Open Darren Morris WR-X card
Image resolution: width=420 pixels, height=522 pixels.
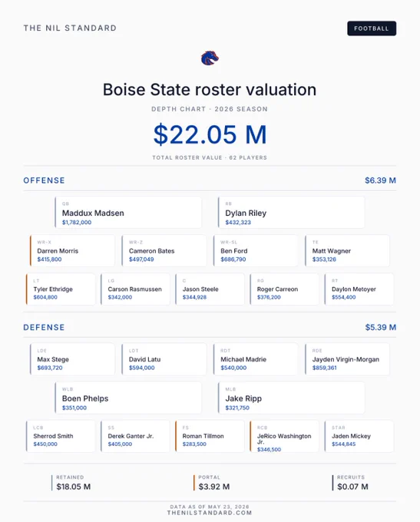point(72,251)
